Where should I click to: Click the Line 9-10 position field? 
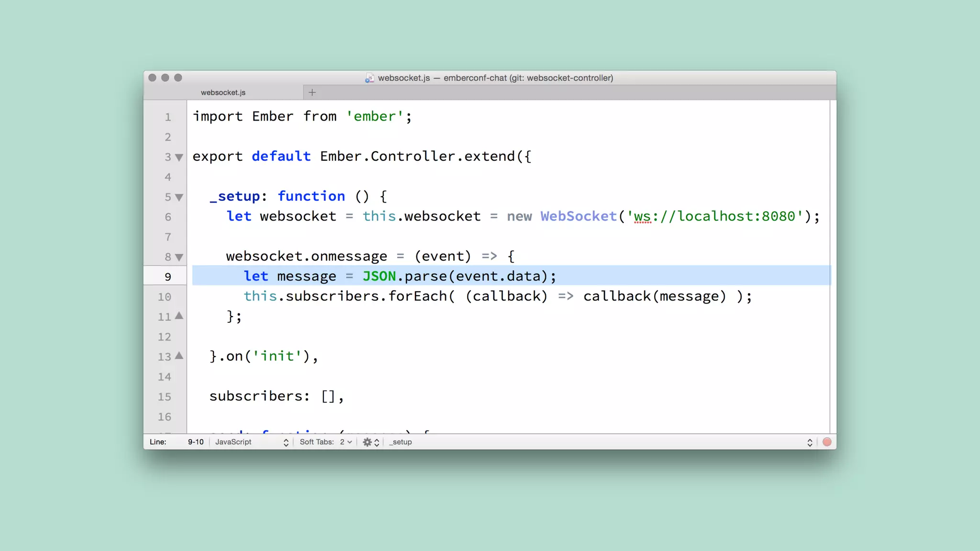[x=195, y=442]
